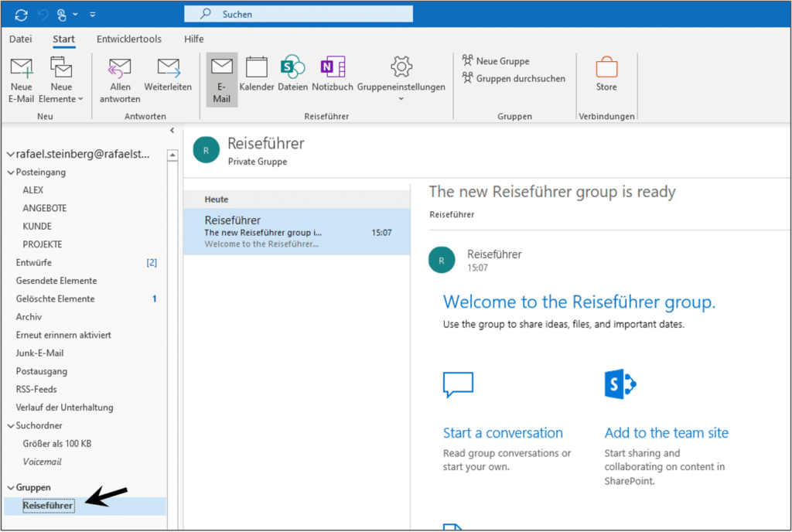Click the sender avatar in reading pane
Screen dimensions: 792x532
[442, 261]
